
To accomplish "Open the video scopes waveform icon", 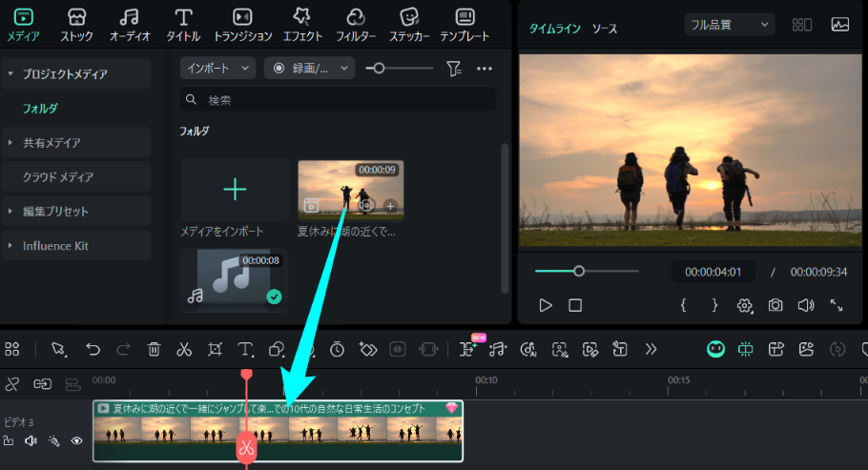I will (x=839, y=25).
